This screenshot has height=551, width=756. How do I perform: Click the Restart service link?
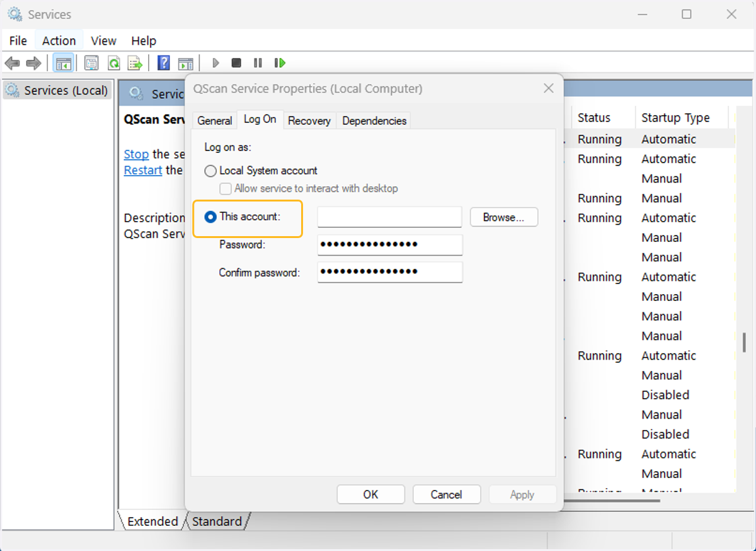click(143, 170)
